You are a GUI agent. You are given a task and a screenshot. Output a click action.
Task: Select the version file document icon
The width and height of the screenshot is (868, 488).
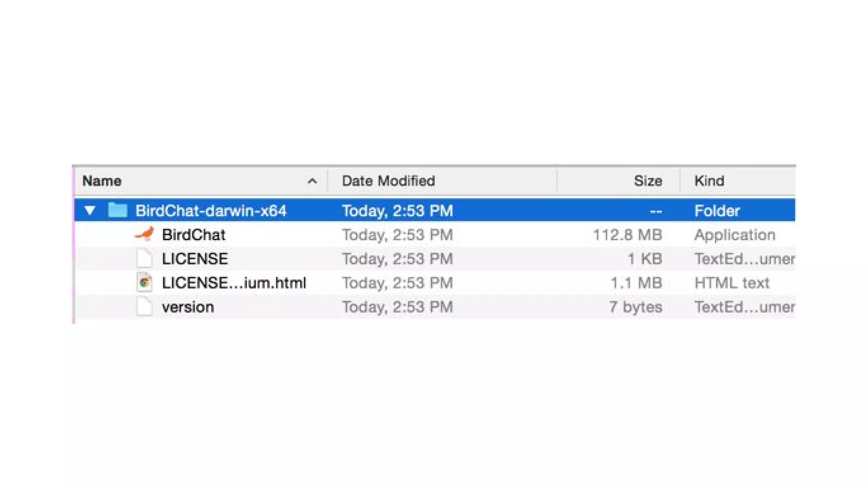click(145, 307)
